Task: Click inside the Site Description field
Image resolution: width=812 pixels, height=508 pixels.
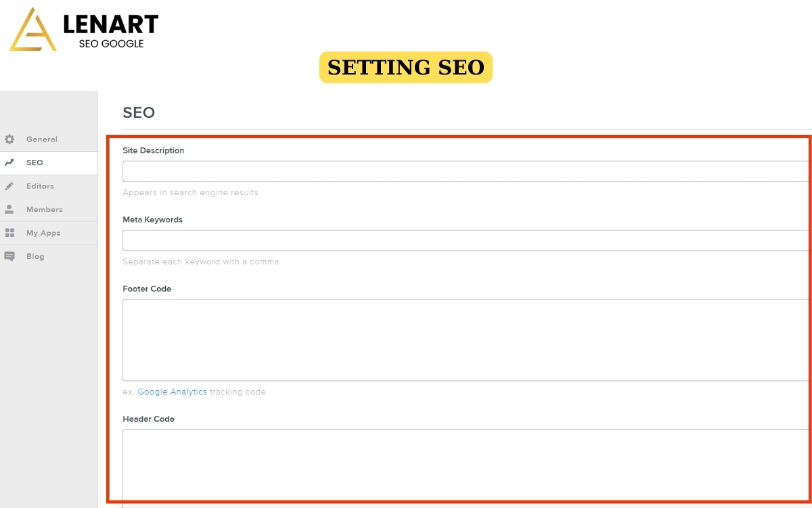Action: [406, 171]
